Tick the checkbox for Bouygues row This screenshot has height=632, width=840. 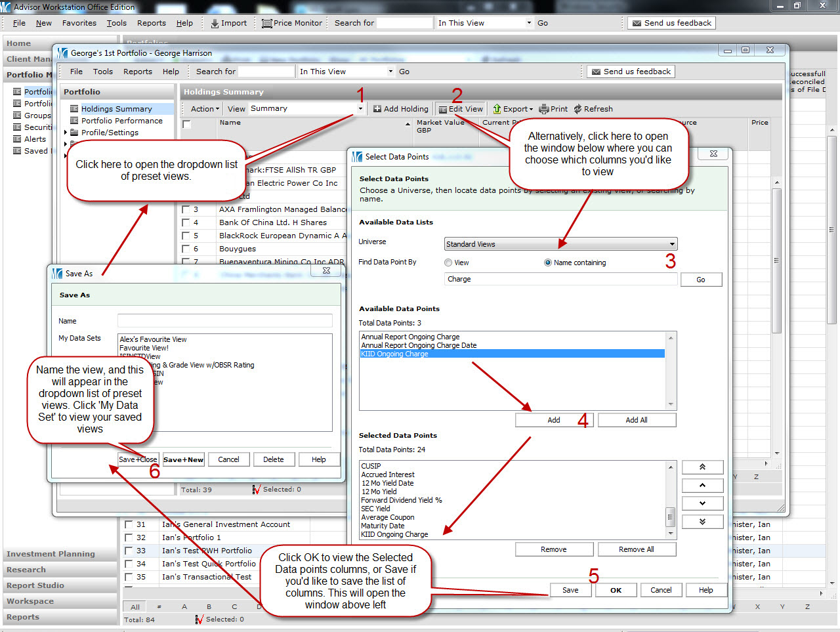[x=186, y=249]
